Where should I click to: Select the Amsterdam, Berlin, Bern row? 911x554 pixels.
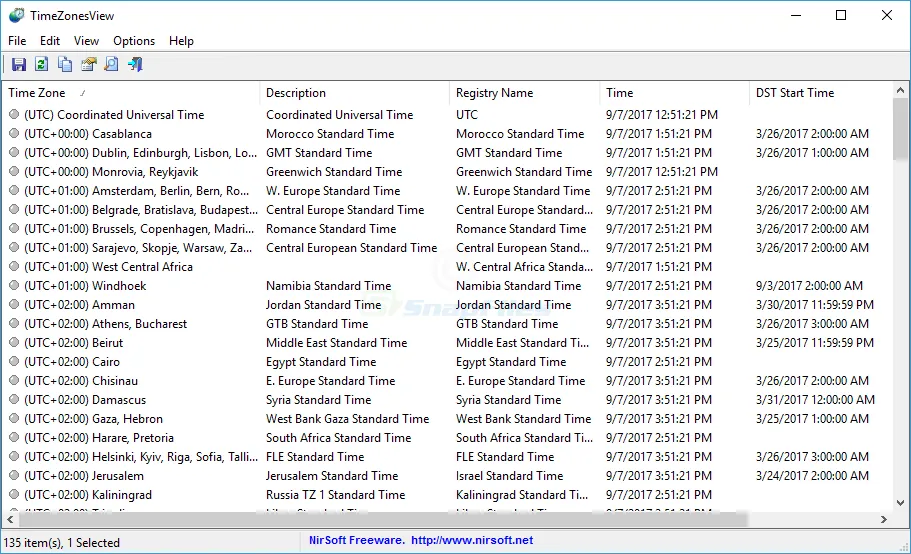tap(447, 190)
